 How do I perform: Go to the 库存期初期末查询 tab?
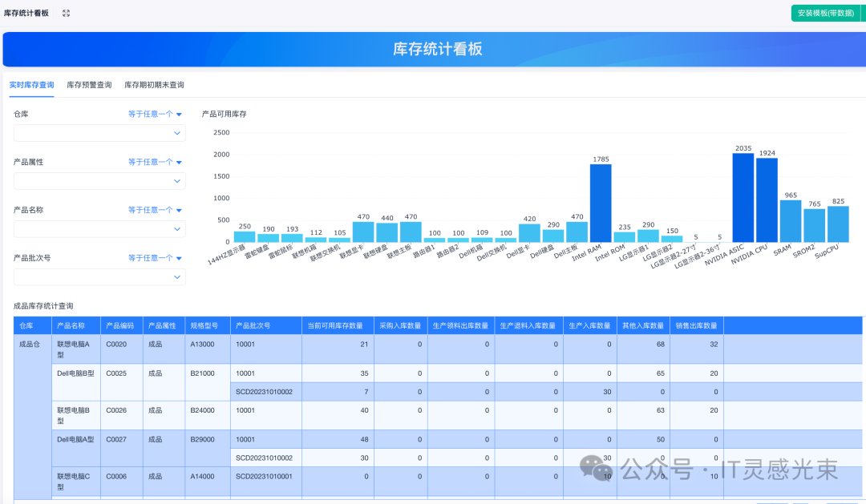(x=154, y=85)
